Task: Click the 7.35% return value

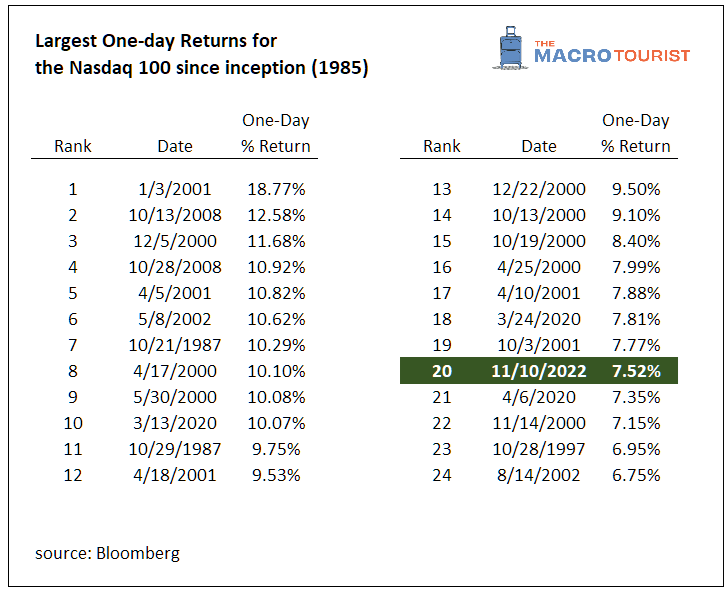Action: [636, 397]
